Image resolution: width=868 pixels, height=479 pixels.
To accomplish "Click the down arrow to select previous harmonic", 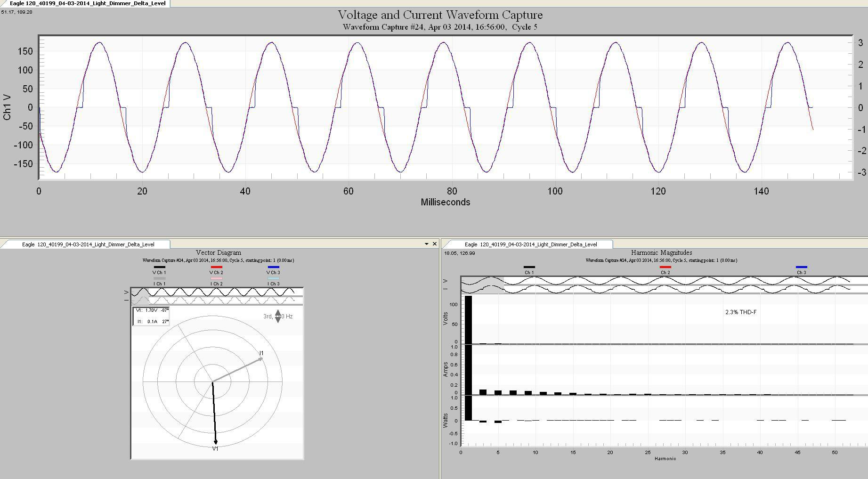I will [x=278, y=320].
